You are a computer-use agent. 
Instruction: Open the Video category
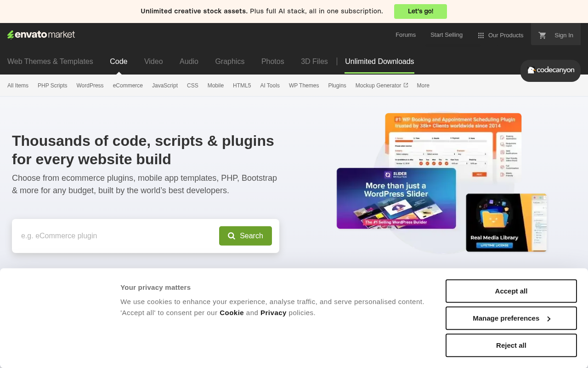[x=153, y=62]
